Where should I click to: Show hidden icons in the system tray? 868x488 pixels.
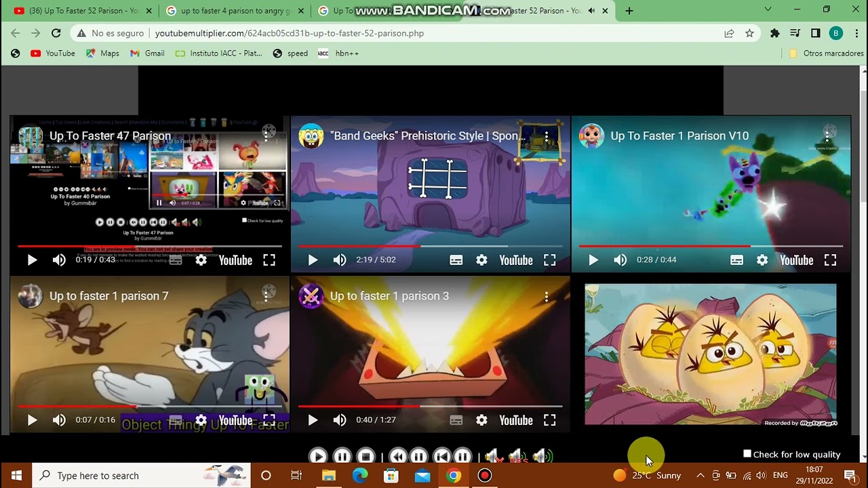700,475
